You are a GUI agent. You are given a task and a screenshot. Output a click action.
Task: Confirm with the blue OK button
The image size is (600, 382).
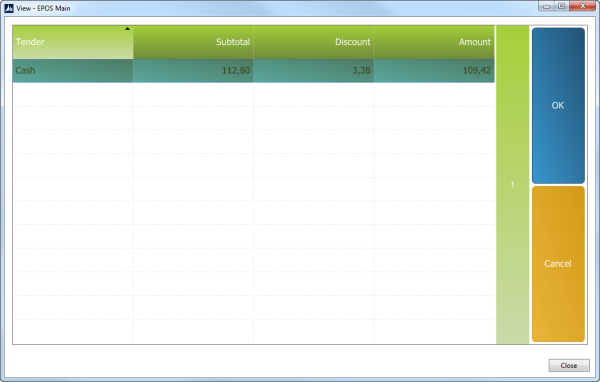click(x=558, y=106)
